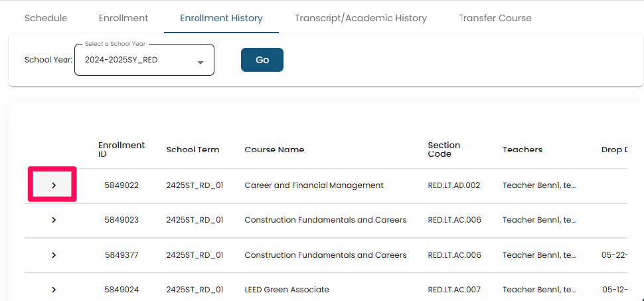This screenshot has height=301, width=644.
Task: Click the Section Code column header
Action: point(444,150)
